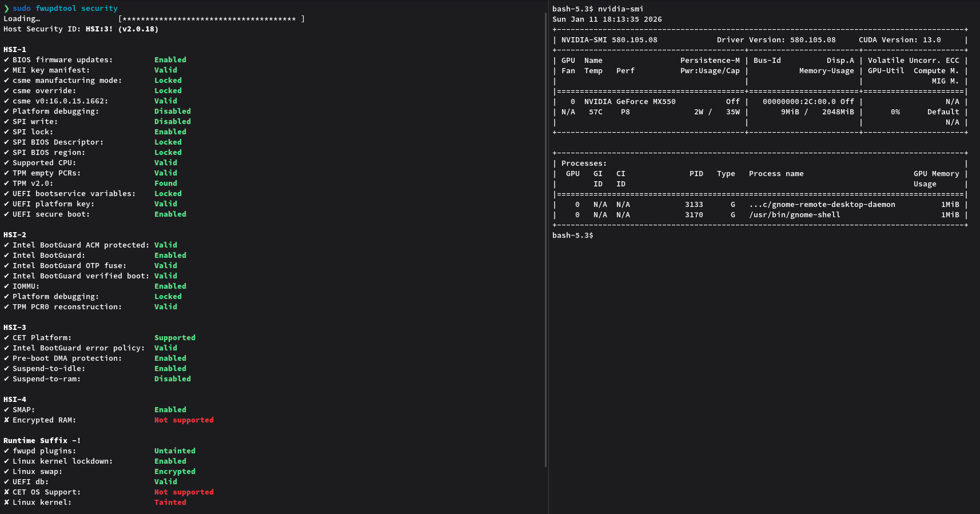Select the 'Intel BootGuard ACM protected:' label

tap(81, 245)
